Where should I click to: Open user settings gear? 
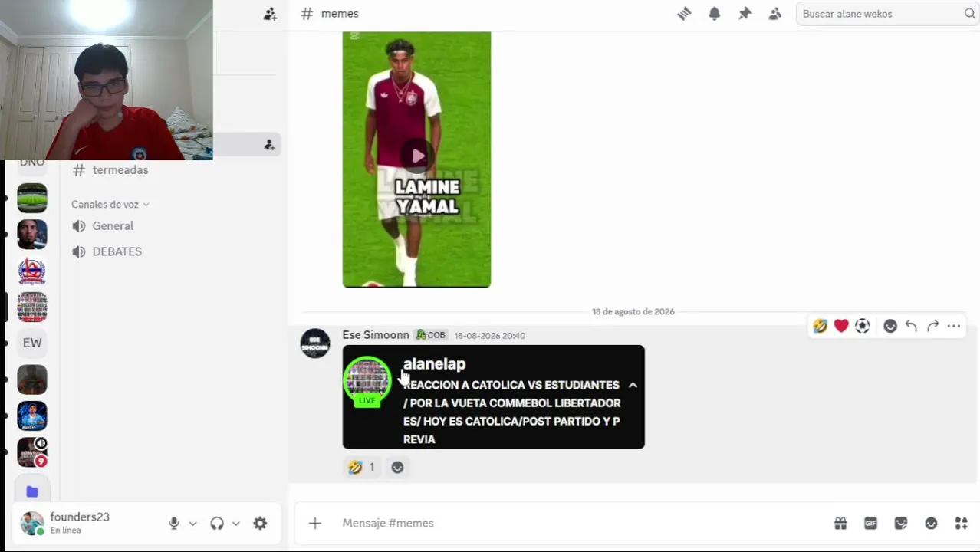tap(260, 523)
